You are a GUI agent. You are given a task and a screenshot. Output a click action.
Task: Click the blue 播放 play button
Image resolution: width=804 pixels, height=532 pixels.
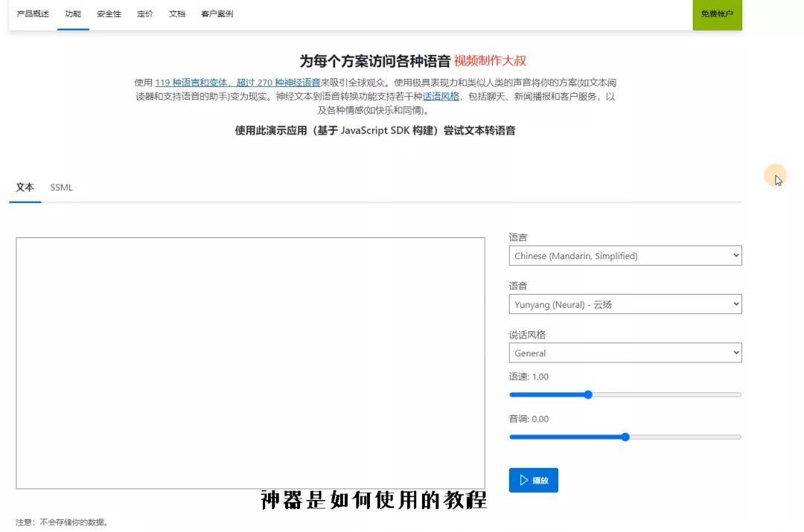pyautogui.click(x=533, y=480)
